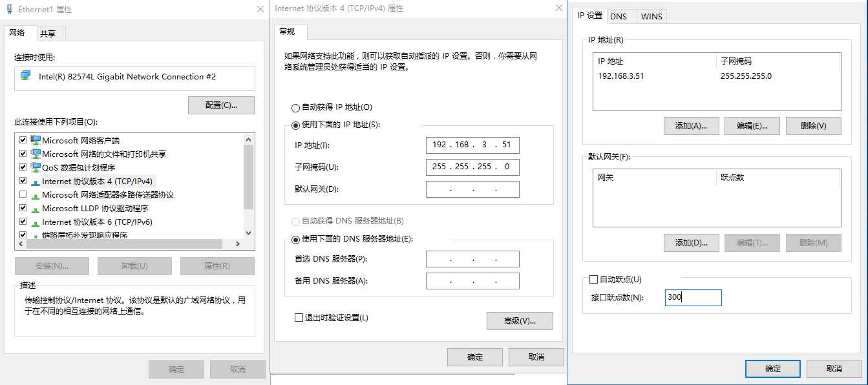The width and height of the screenshot is (868, 385).
Task: Click the Internet 协议版本 4 (TCP/IPv4) icon
Action: pos(36,182)
